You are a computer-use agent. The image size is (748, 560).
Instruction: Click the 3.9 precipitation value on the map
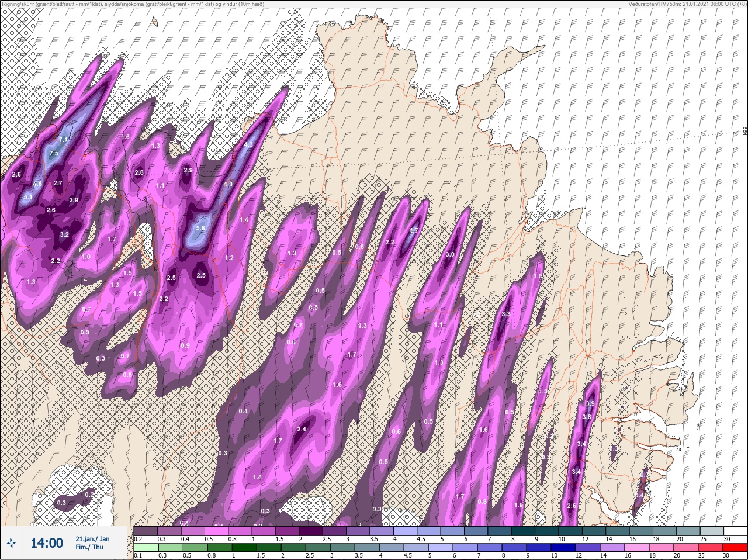coord(590,403)
